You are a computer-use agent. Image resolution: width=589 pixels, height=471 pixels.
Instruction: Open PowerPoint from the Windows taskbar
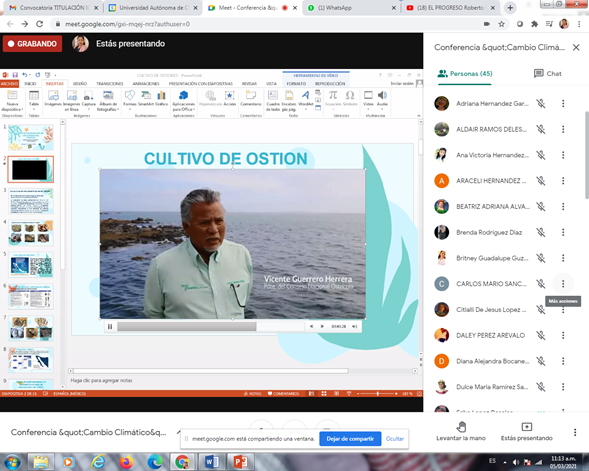coord(241,462)
